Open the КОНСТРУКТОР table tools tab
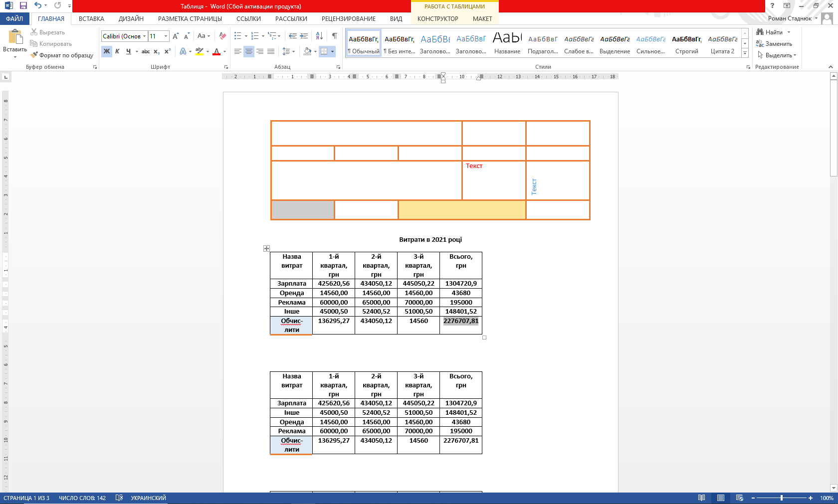 point(437,19)
